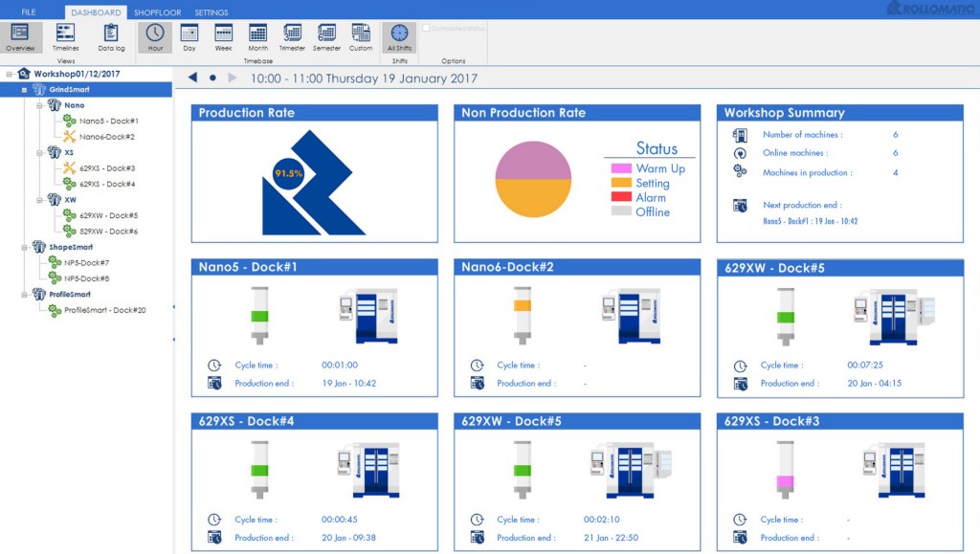The height and width of the screenshot is (554, 980).
Task: Select the Hour timebase
Action: pos(155,37)
